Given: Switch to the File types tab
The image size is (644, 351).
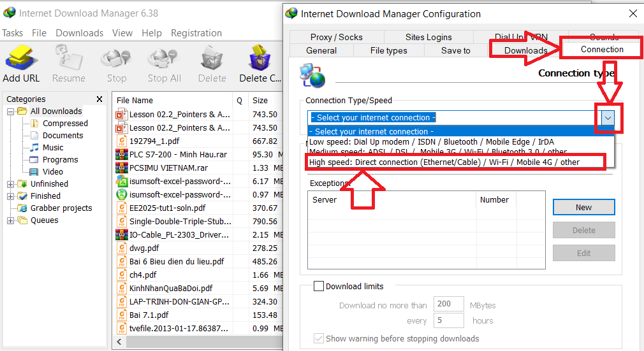Looking at the screenshot, I should pos(388,50).
